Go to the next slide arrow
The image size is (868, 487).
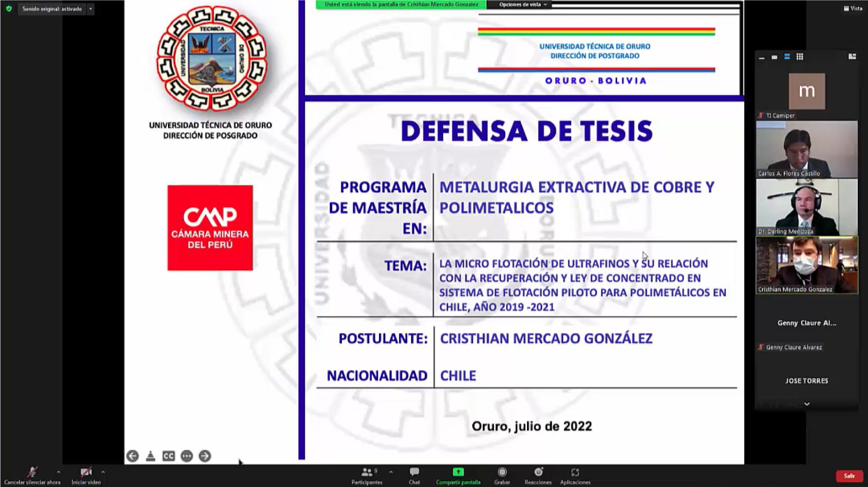click(205, 456)
